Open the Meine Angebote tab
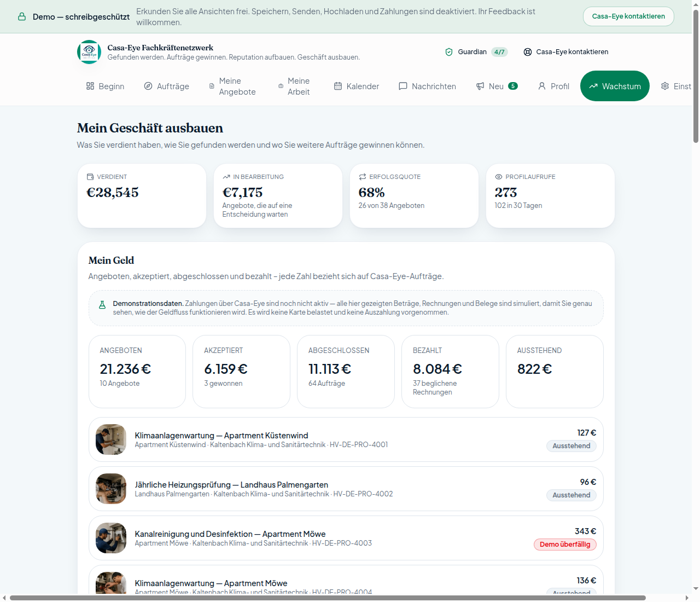The height and width of the screenshot is (602, 700). point(232,86)
